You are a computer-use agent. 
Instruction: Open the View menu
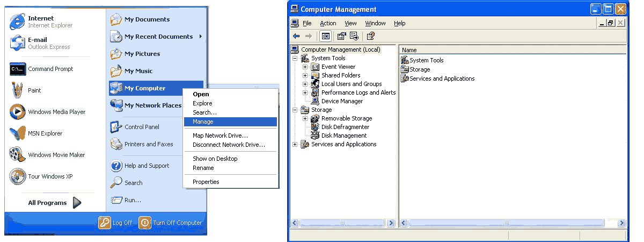pos(350,23)
